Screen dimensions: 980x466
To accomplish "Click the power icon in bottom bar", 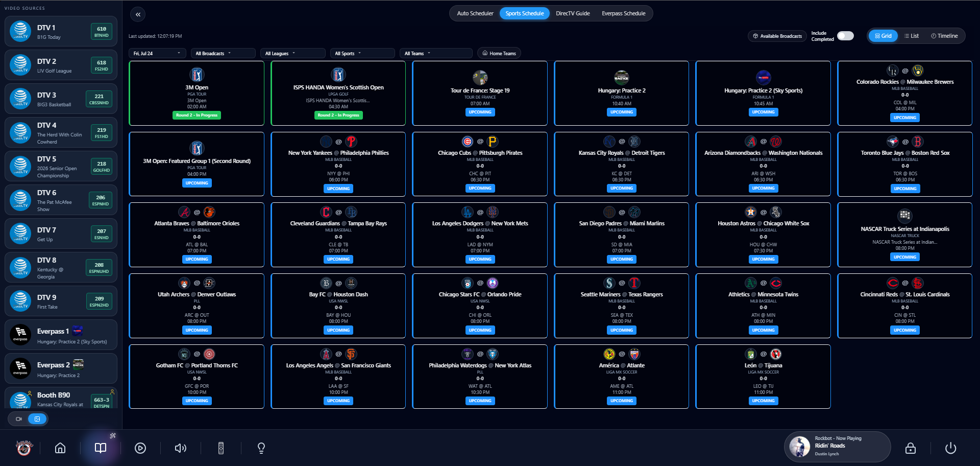I will click(950, 448).
